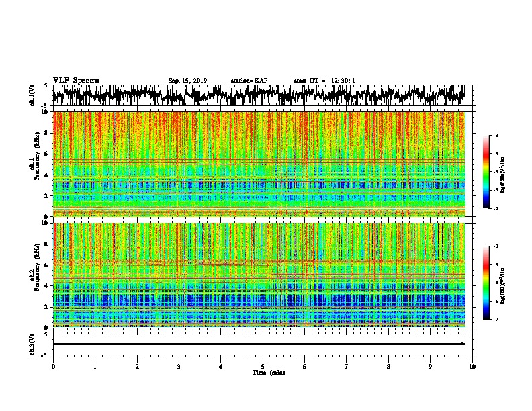Click upper colorbar tick label '-3'
The image size is (532, 411).
495,136
